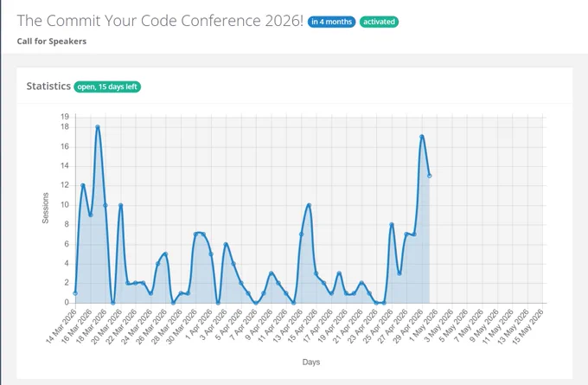The width and height of the screenshot is (588, 385).
Task: Click the 'Statistics' section heading
Action: coord(48,87)
